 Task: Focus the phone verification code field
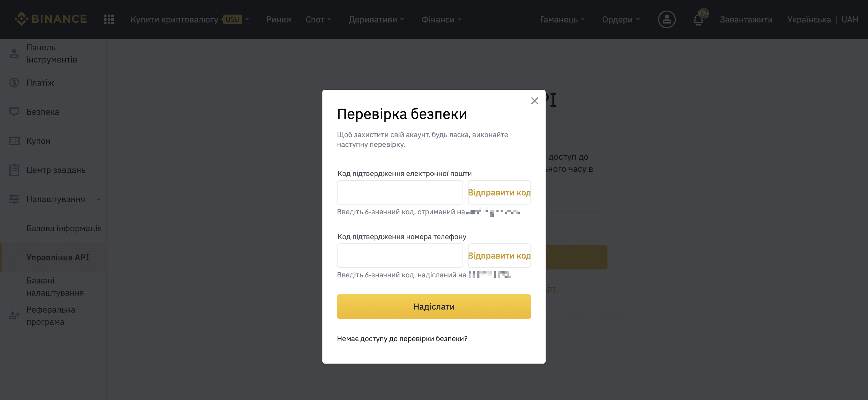[400, 255]
